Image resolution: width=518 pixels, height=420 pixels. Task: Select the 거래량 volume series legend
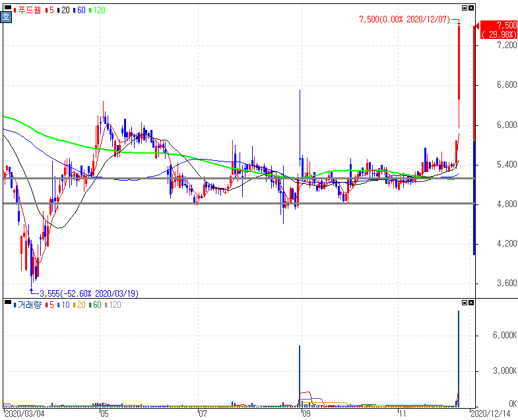(x=28, y=305)
